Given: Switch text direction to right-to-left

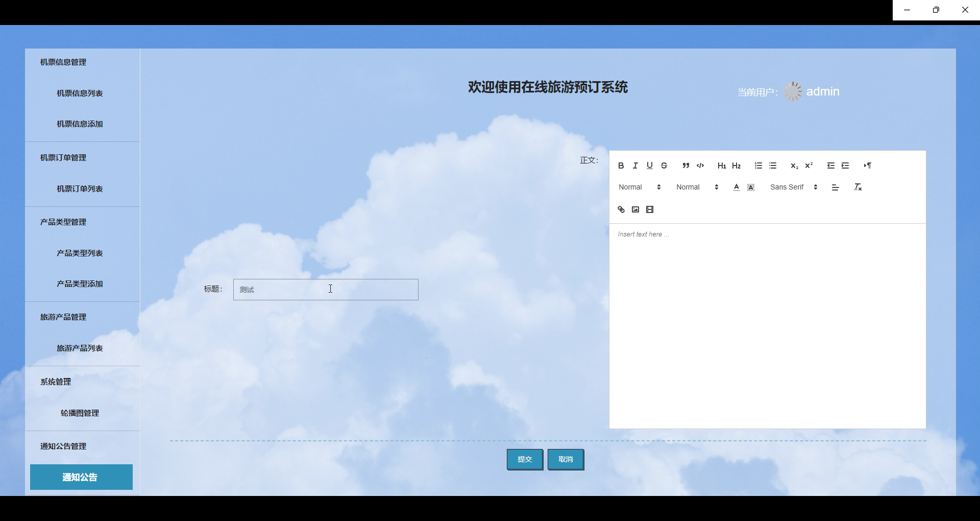Looking at the screenshot, I should pyautogui.click(x=867, y=165).
